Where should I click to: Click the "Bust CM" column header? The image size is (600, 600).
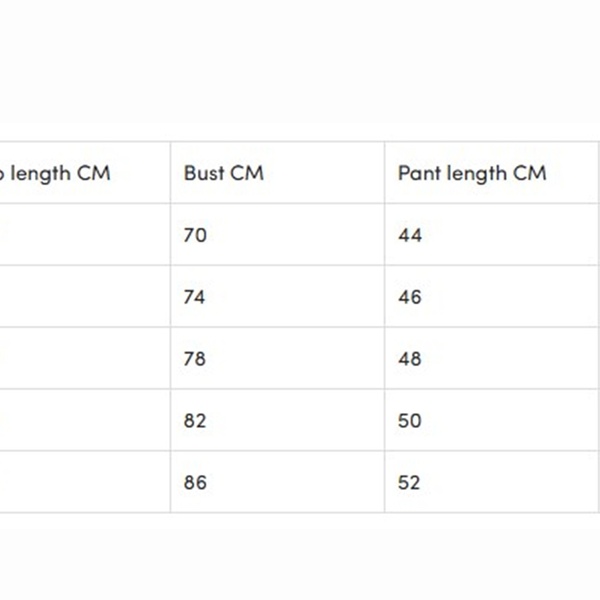click(224, 173)
